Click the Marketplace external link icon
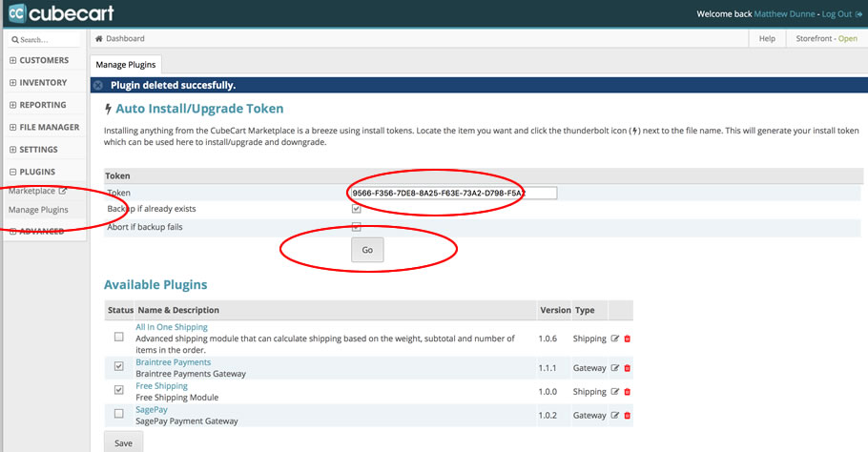The height and width of the screenshot is (452, 868). (63, 191)
